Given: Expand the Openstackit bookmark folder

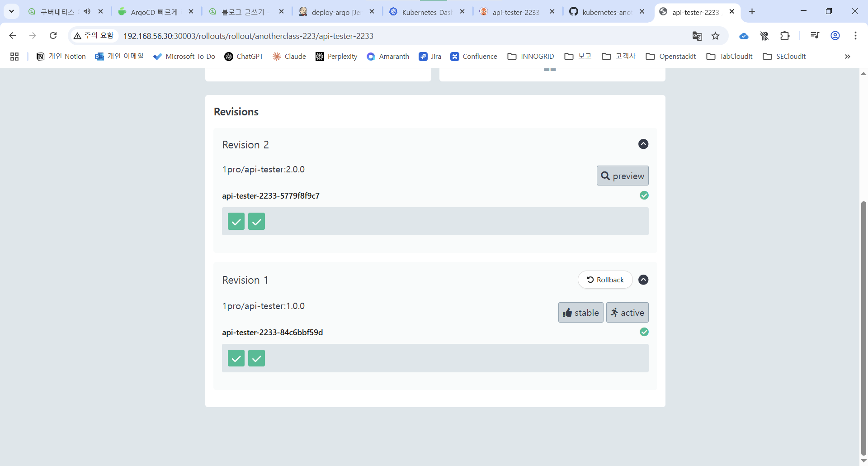Looking at the screenshot, I should [x=671, y=57].
